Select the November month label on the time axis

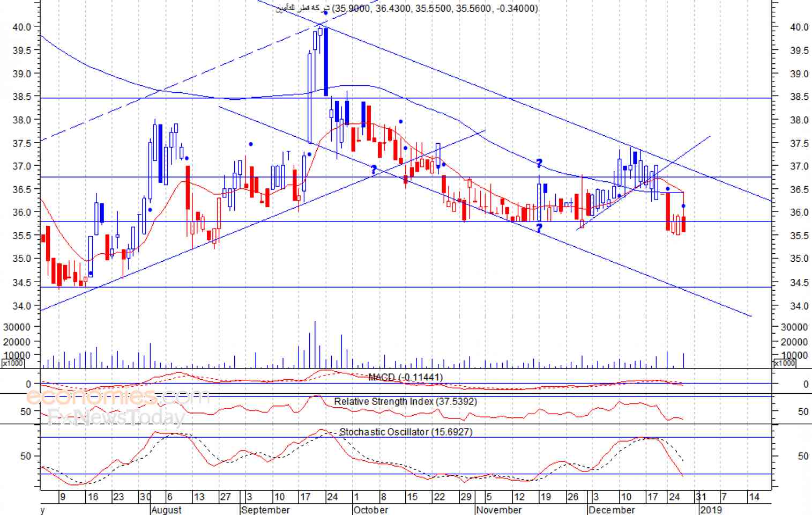tap(499, 510)
